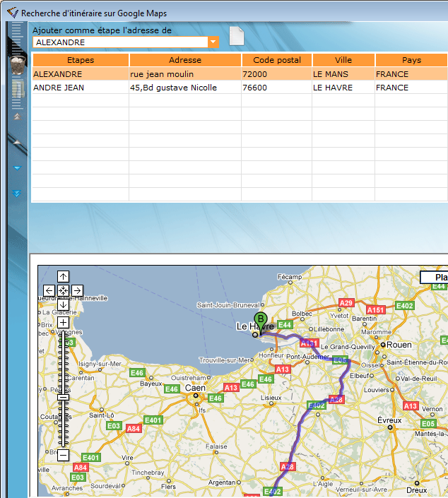Pan the map down with arrow button
Image resolution: width=448 pixels, height=498 pixels.
tap(63, 304)
